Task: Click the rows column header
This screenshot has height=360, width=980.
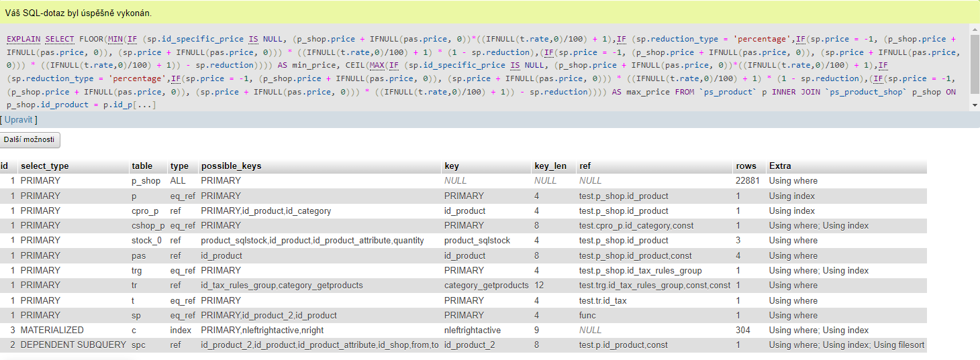Action: click(x=745, y=166)
